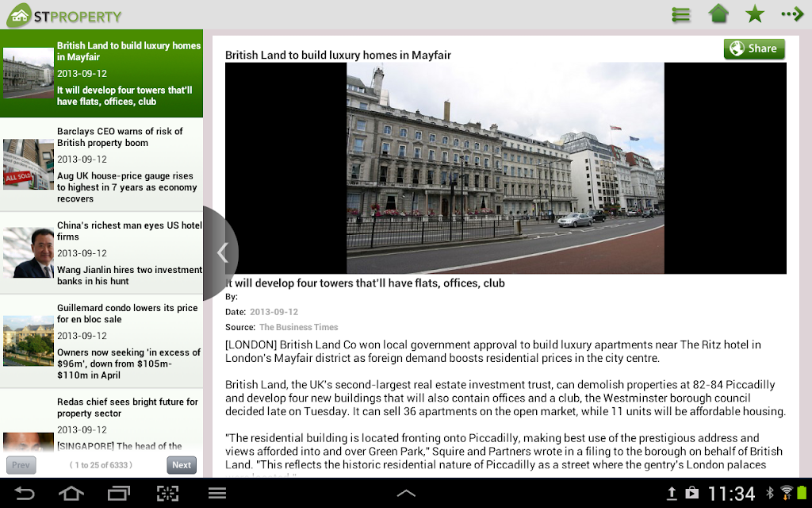The height and width of the screenshot is (508, 812).
Task: Tap subtitle 'It will develop four towers'
Action: (365, 283)
